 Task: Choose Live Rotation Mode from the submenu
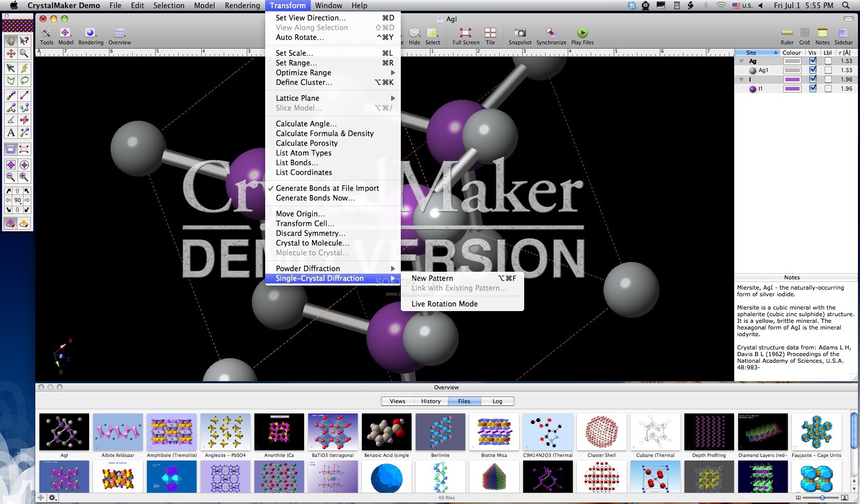point(444,303)
